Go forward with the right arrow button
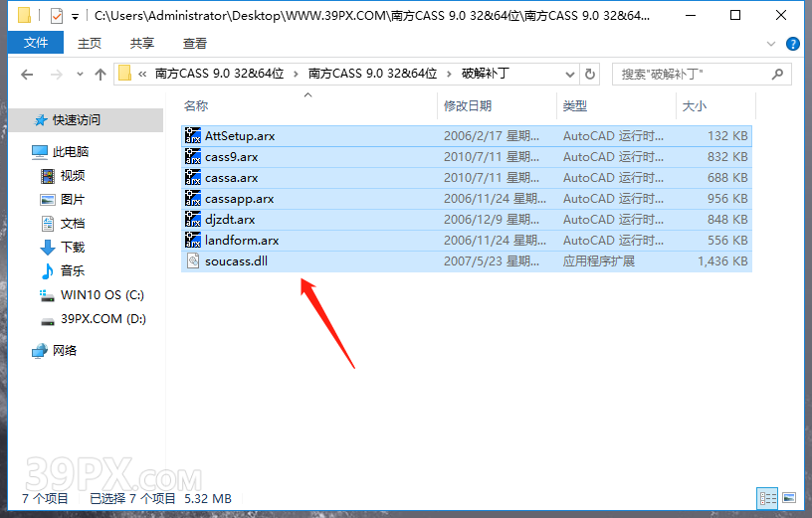Image resolution: width=812 pixels, height=518 pixels. tap(56, 75)
